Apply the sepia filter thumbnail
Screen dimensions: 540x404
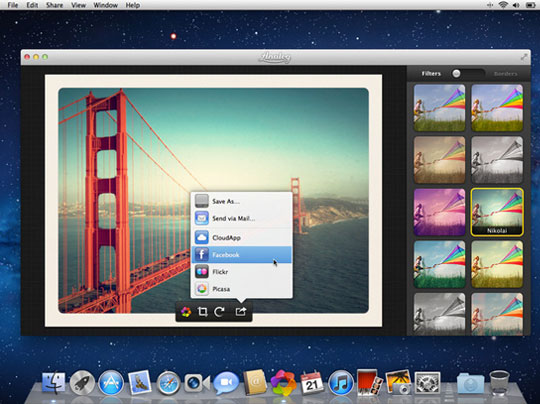(439, 160)
